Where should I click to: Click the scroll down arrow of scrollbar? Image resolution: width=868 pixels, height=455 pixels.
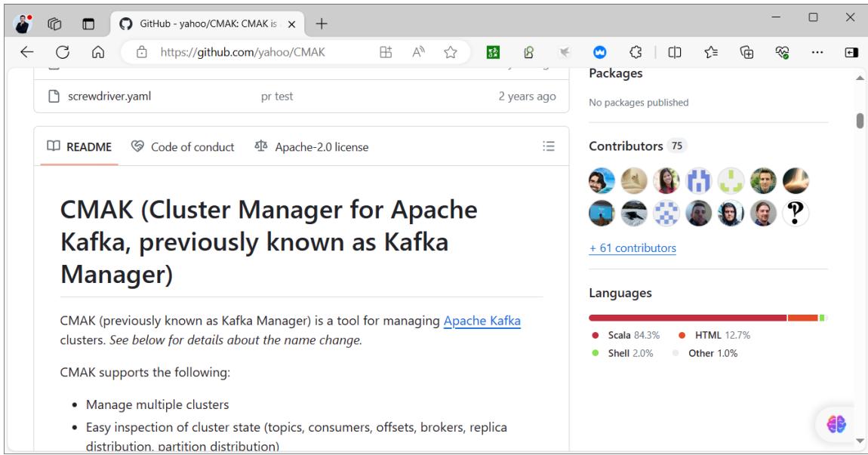(x=860, y=441)
